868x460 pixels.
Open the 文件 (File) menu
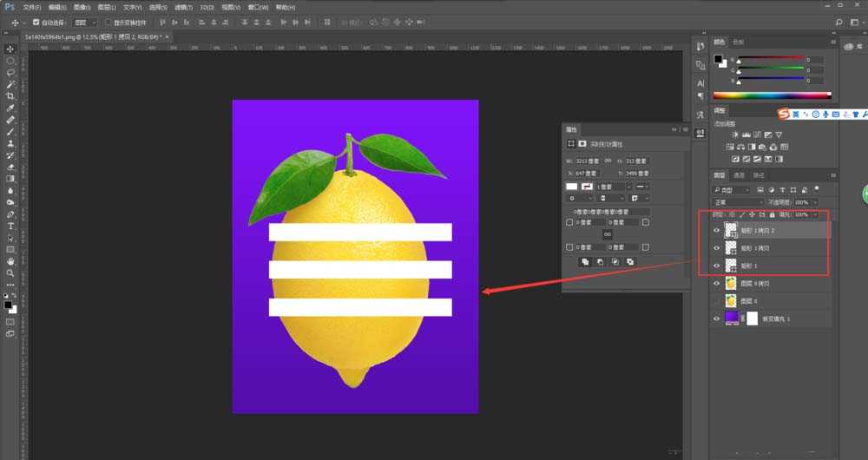(x=32, y=6)
